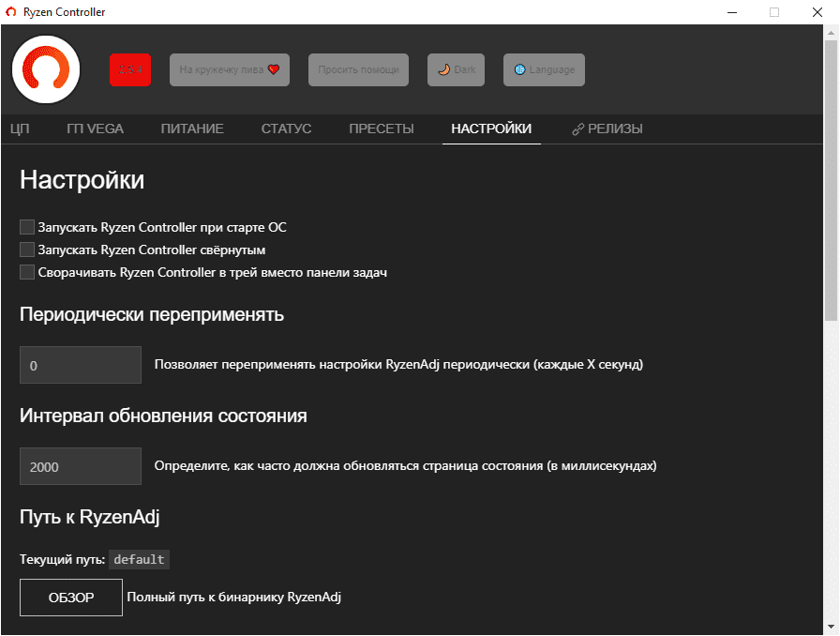Click the Ryzen Controller title bar icon
Viewport: 840px width, 636px height.
coord(11,12)
